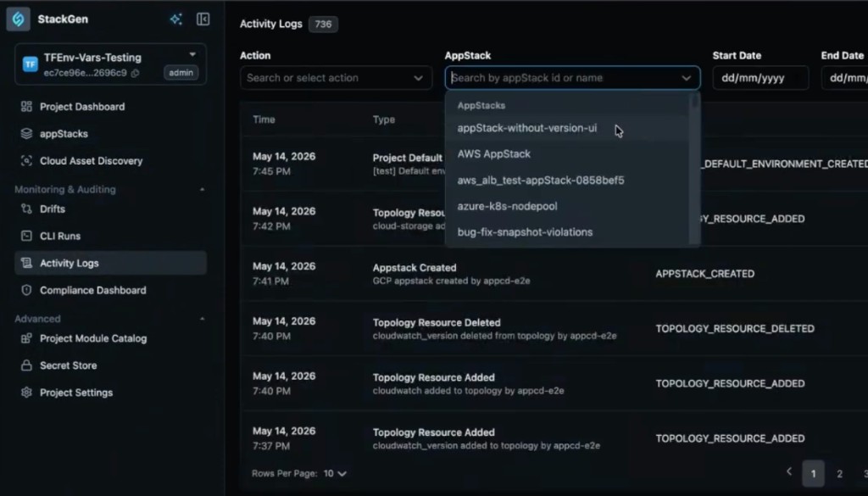
Task: Click the Secret Store lock icon
Action: [26, 365]
